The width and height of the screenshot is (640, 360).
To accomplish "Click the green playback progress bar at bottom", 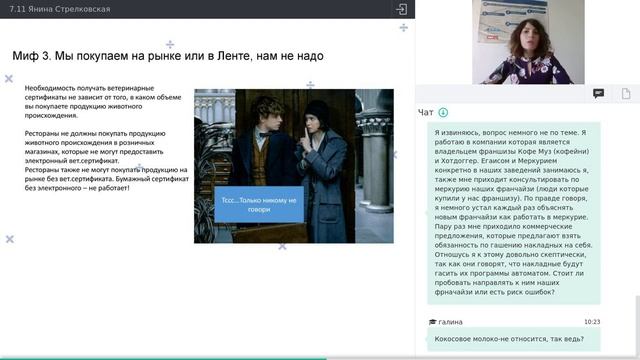I will point(163,358).
